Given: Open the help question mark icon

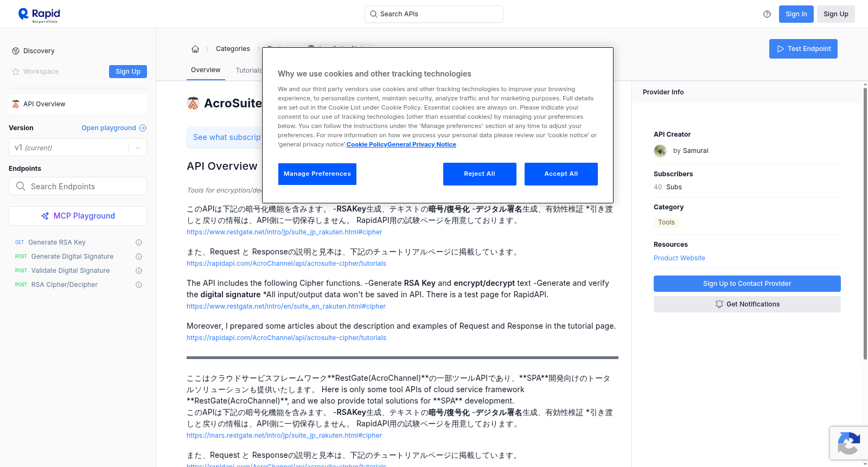Looking at the screenshot, I should [767, 14].
